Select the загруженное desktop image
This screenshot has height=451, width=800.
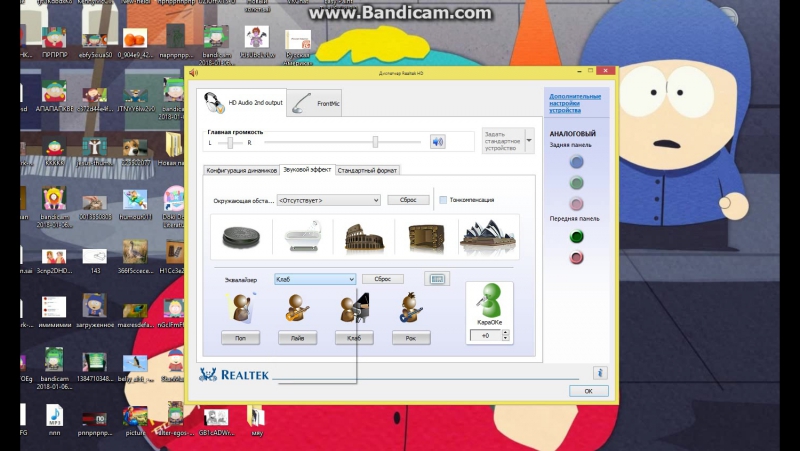95,311
